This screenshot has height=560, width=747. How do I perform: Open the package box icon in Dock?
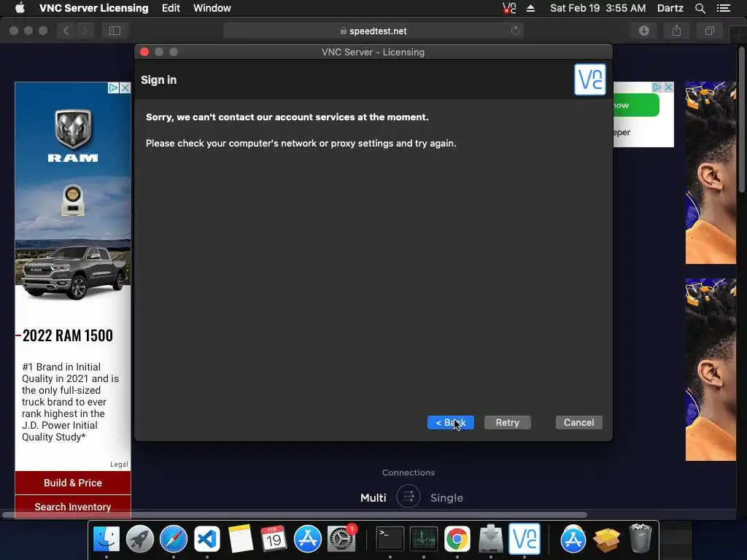tap(606, 539)
